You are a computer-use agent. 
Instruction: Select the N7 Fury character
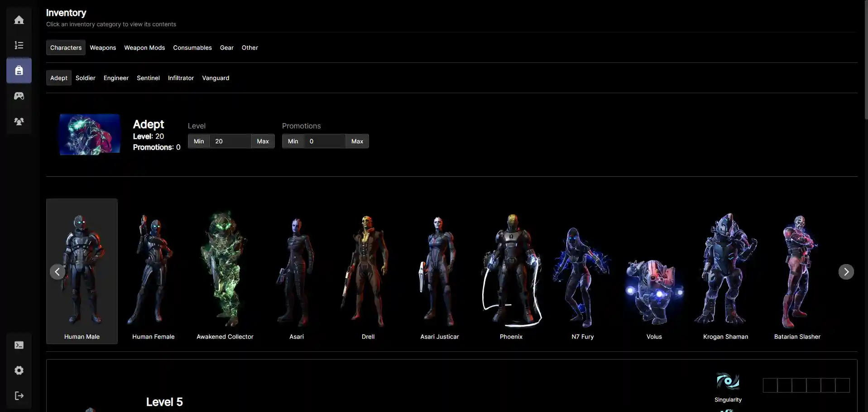tap(582, 271)
